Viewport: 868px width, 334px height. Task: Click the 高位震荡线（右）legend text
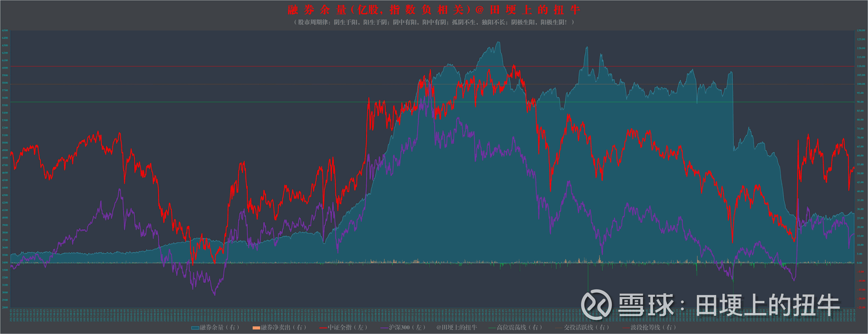click(519, 327)
